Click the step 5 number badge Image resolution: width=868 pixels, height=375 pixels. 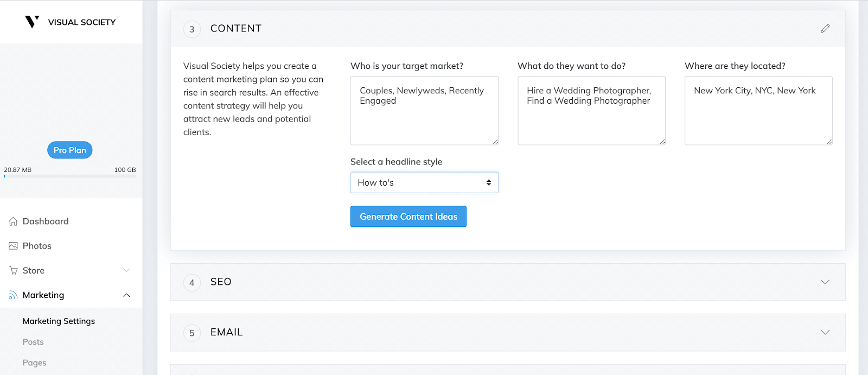click(x=192, y=333)
